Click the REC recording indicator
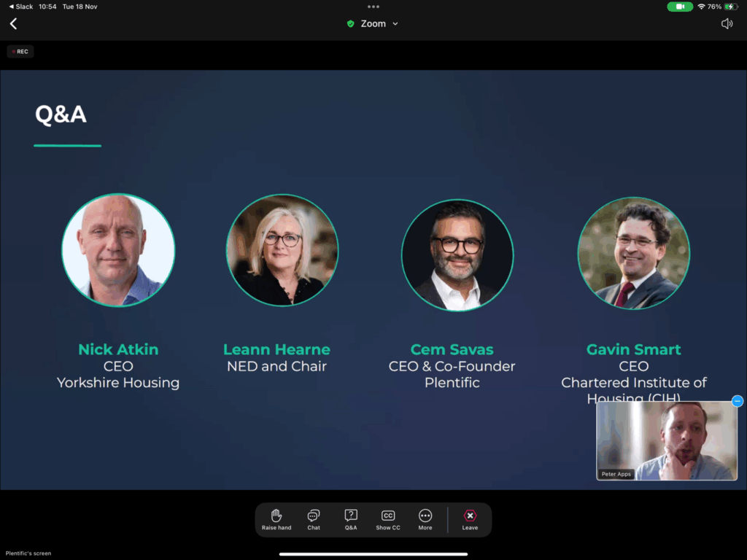This screenshot has height=560, width=747. pyautogui.click(x=20, y=52)
